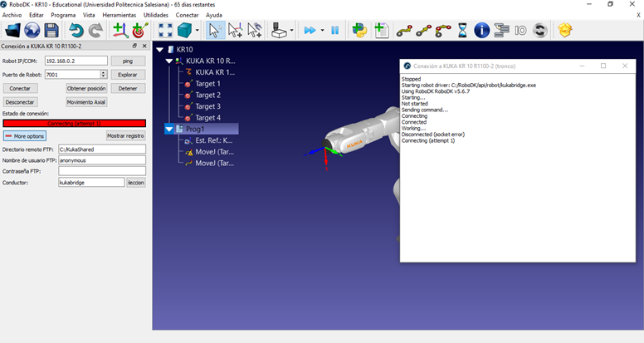Viewport: 644px width, 343px height.
Task: Click the Save station floppy disk icon
Action: click(x=51, y=31)
